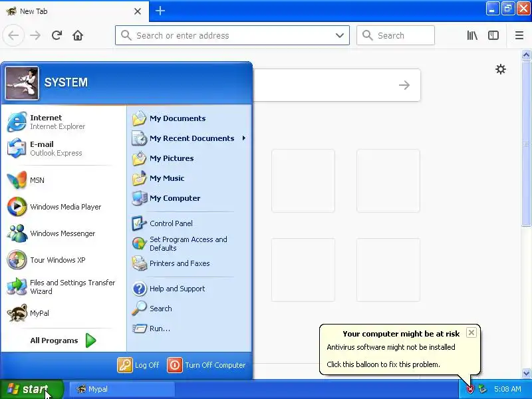Close the security warning balloon

471,332
